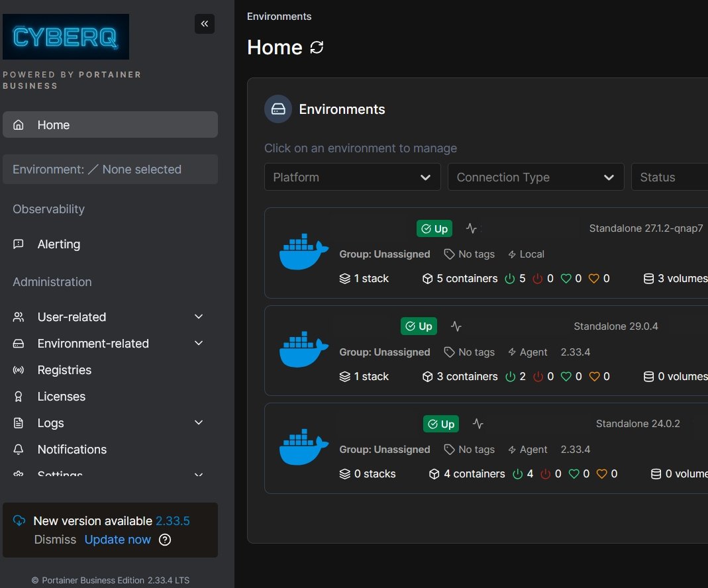Go to Licenses in the sidebar

[62, 397]
